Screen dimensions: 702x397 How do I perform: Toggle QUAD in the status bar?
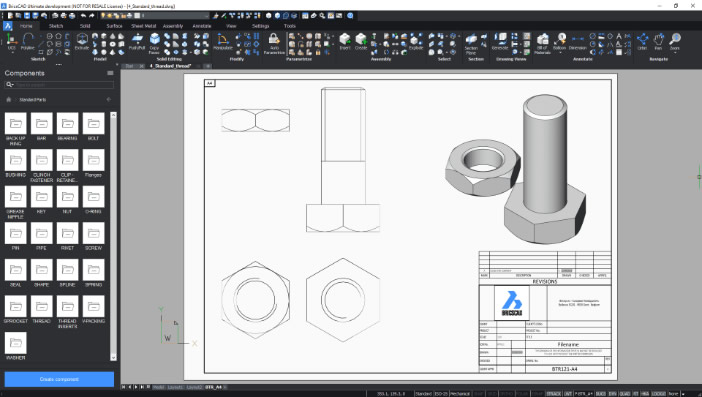pos(625,394)
